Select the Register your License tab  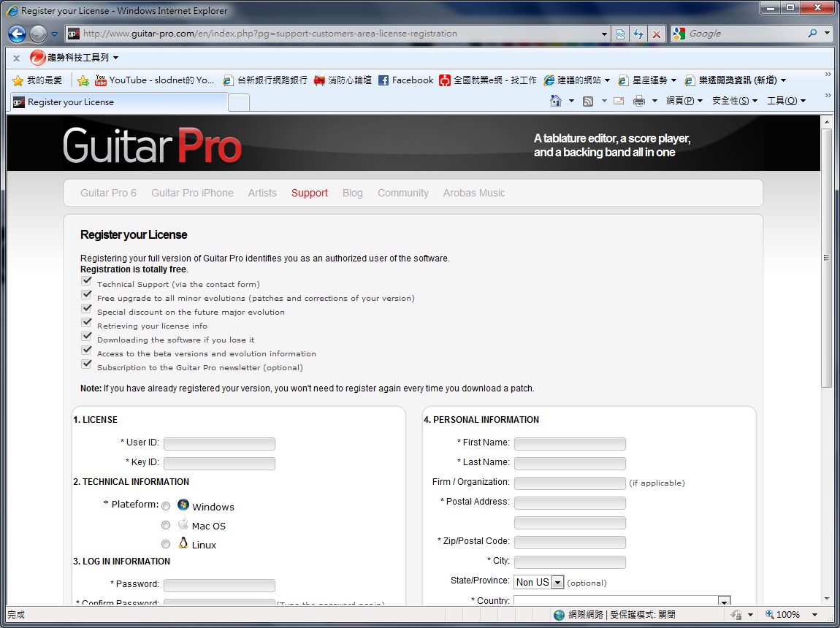(119, 102)
